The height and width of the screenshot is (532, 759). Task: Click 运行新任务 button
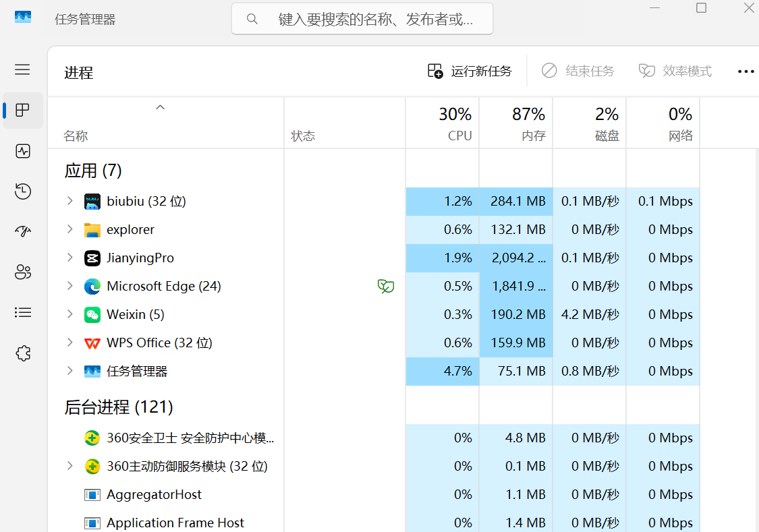tap(470, 71)
